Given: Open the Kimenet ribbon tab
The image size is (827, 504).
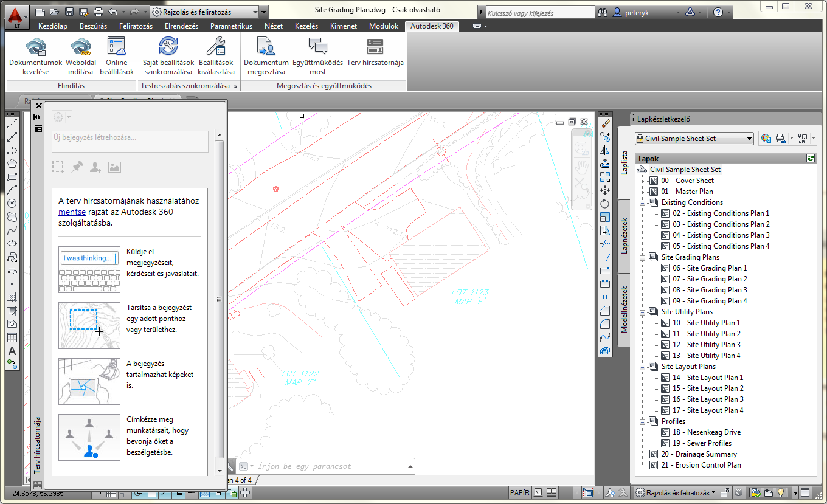Looking at the screenshot, I should [x=344, y=26].
